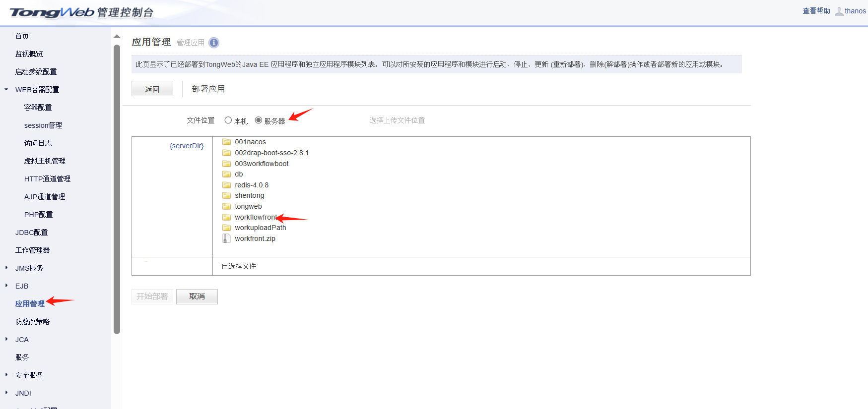Click the thanos username link

point(855,11)
